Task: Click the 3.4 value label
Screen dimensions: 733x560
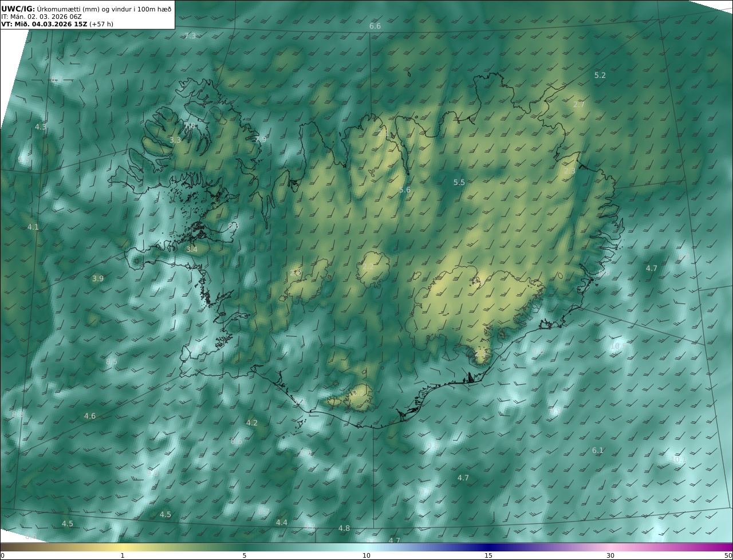Action: [x=192, y=249]
